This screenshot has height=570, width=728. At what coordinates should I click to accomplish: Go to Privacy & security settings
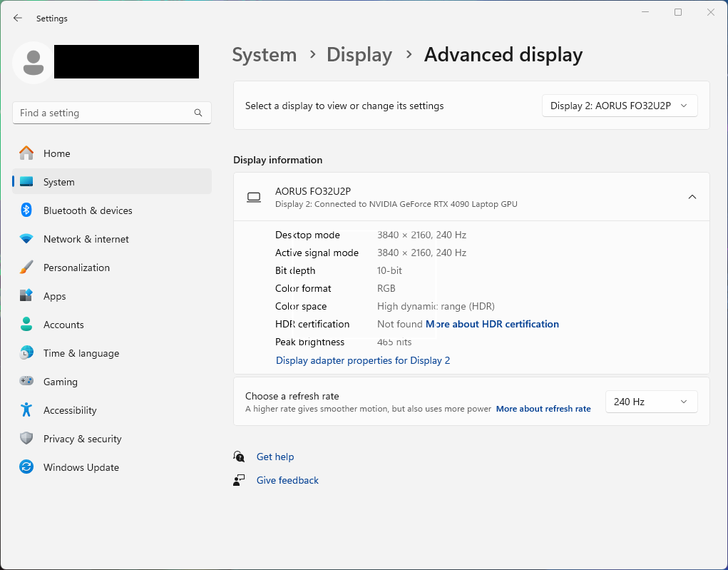112,439
